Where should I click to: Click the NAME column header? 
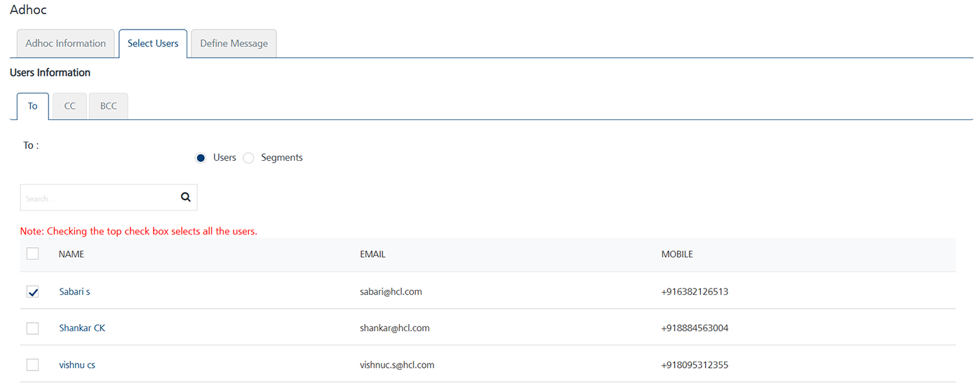coord(71,254)
